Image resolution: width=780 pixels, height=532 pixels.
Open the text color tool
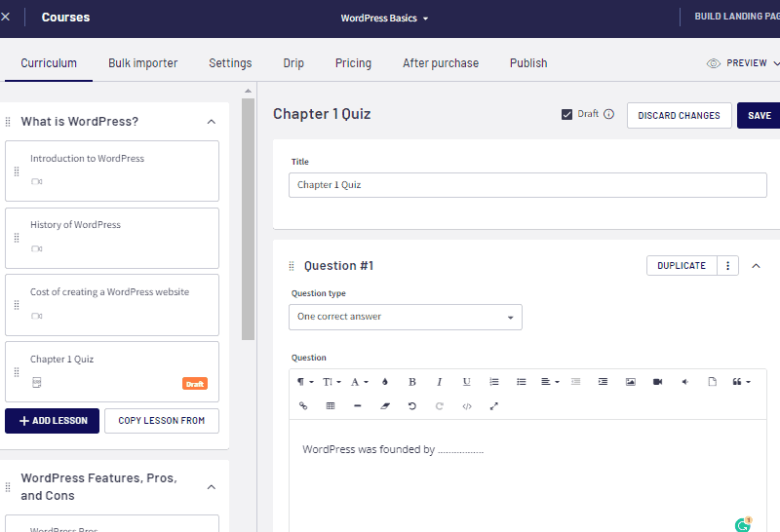(359, 382)
